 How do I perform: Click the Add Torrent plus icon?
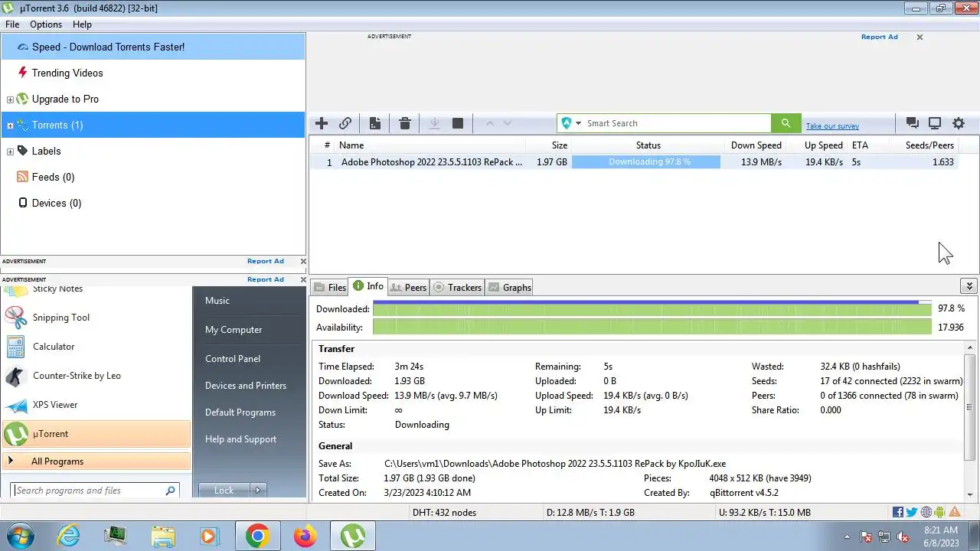click(x=322, y=123)
